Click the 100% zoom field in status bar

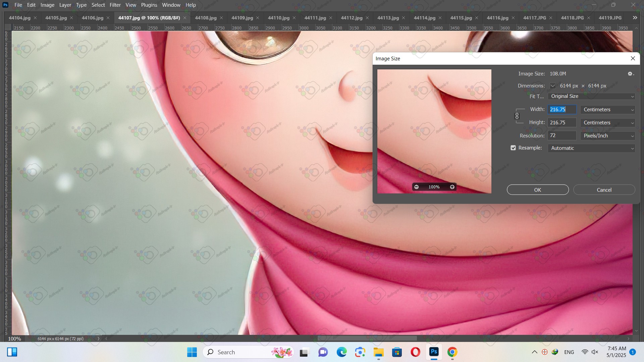15,339
